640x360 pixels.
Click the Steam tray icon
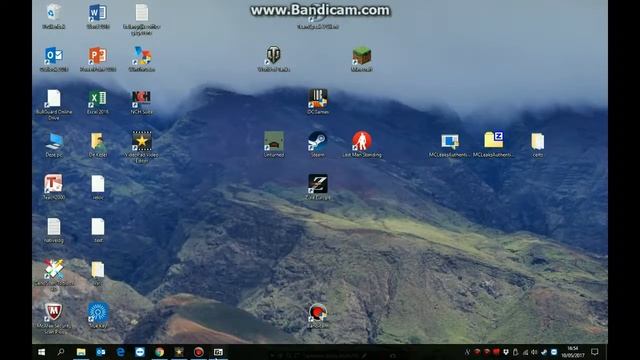tap(544, 352)
